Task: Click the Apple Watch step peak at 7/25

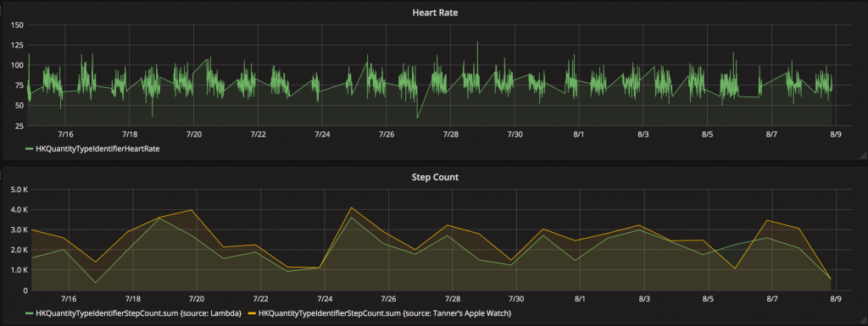Action: (x=351, y=207)
